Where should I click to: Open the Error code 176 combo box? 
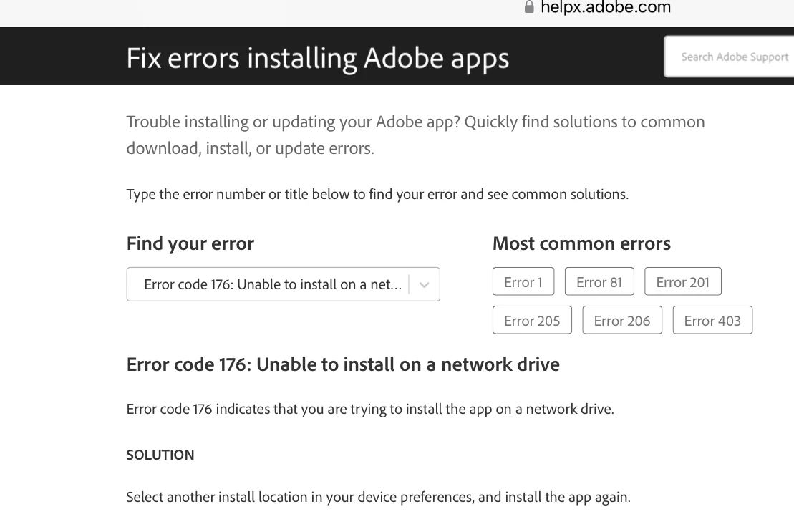272,284
